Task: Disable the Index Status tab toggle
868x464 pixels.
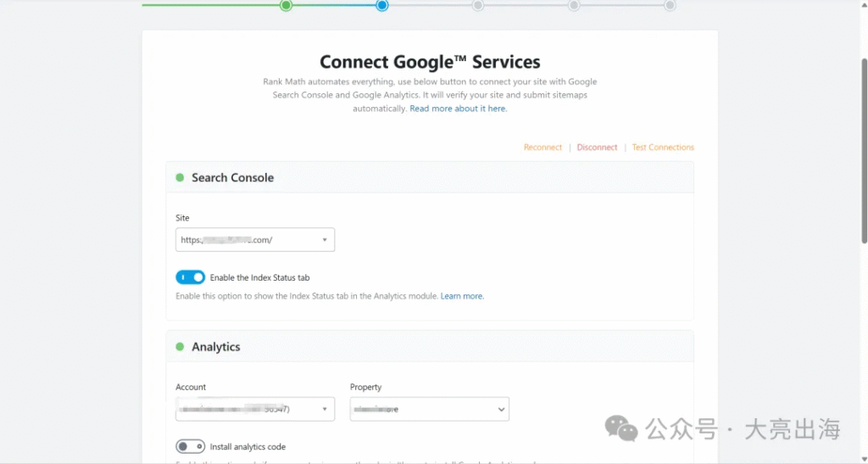Action: (191, 277)
